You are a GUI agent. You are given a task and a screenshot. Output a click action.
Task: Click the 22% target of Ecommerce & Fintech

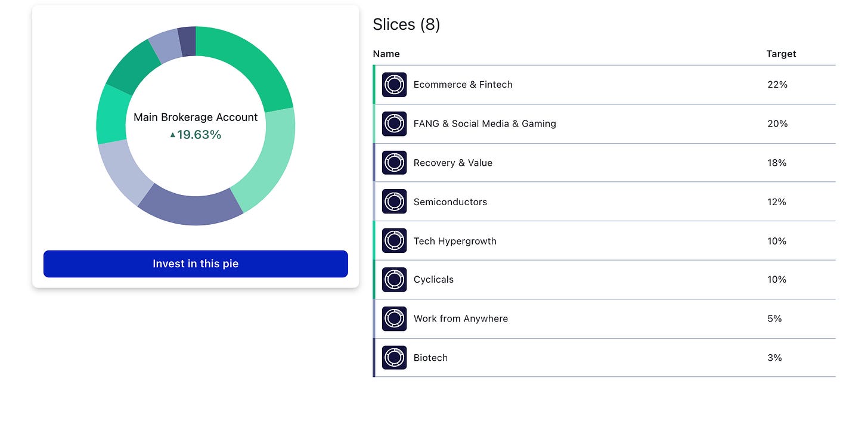tap(777, 85)
